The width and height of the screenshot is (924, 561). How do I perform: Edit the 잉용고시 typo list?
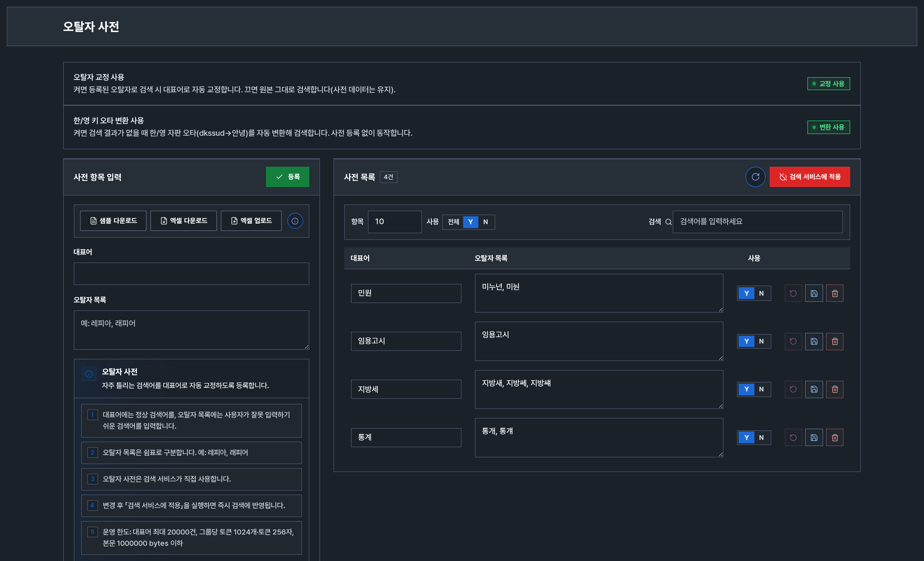click(599, 341)
